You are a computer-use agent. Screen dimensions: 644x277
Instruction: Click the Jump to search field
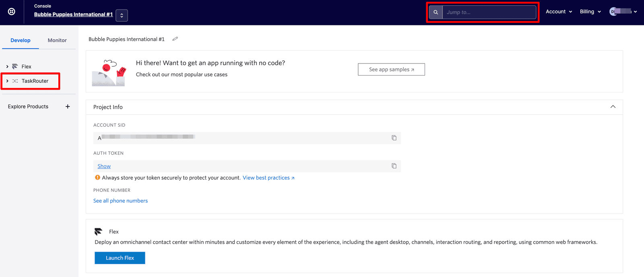click(489, 12)
